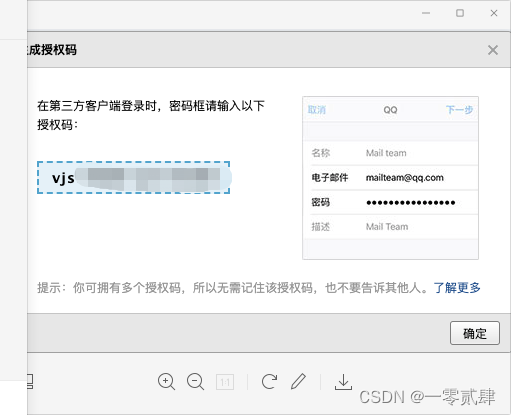
Task: Open the 了解更多 link
Action: click(457, 288)
